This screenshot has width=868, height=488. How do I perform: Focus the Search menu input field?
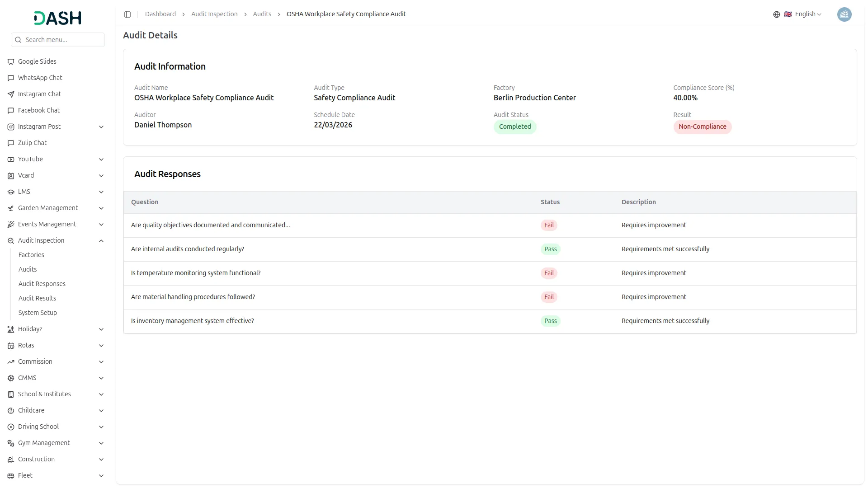coord(58,40)
